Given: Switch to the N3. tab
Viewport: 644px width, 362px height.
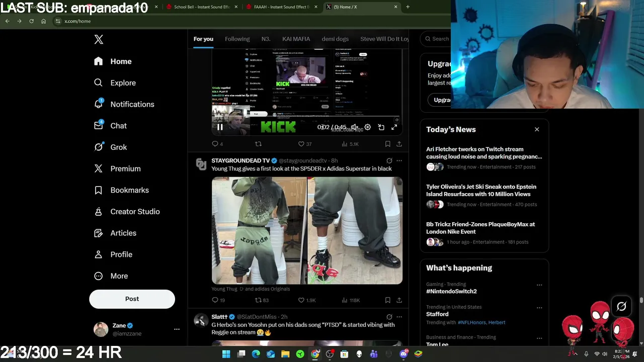Looking at the screenshot, I should point(266,39).
